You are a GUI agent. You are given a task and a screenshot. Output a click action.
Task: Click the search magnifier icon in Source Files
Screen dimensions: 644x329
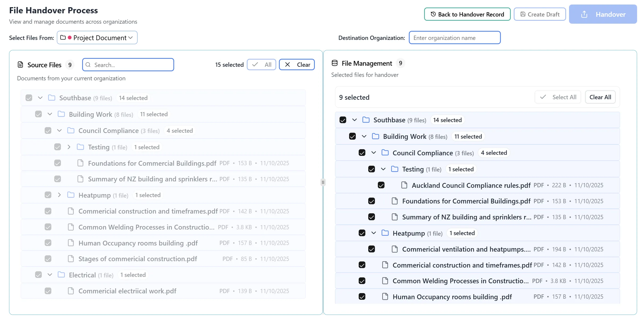(88, 65)
